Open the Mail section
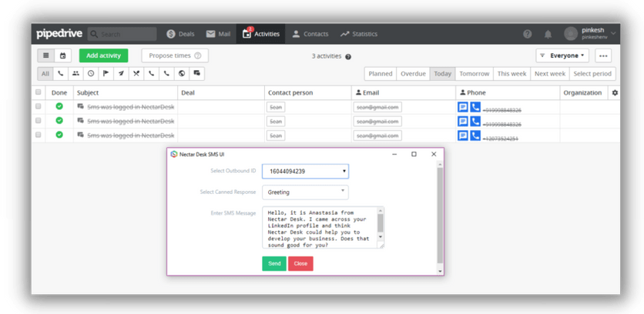The height and width of the screenshot is (314, 644). 218,34
